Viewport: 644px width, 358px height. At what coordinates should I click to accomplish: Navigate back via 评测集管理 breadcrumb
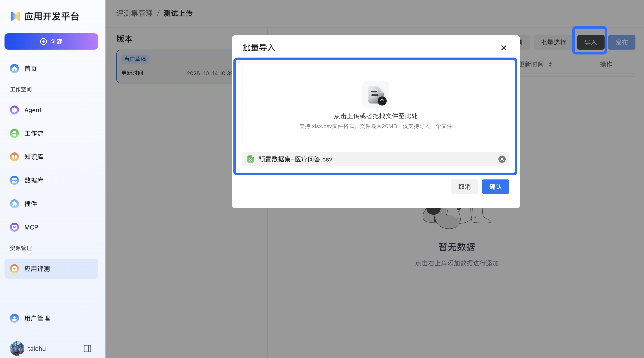(134, 13)
